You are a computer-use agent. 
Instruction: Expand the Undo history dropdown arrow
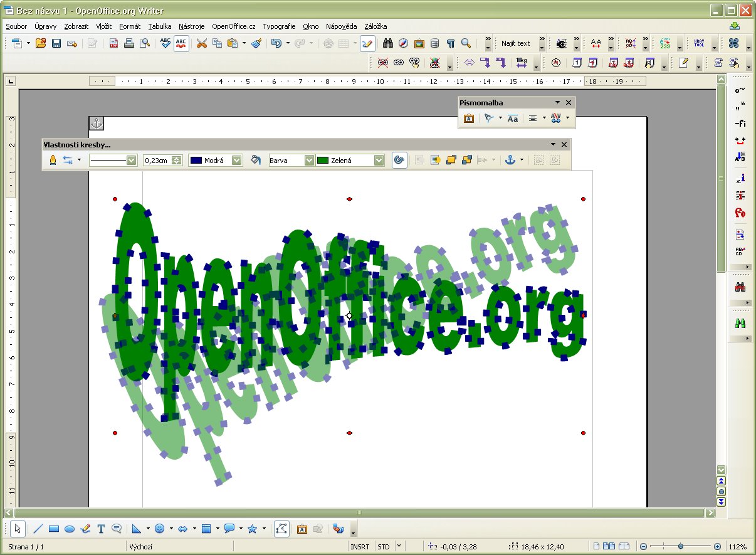pyautogui.click(x=288, y=43)
